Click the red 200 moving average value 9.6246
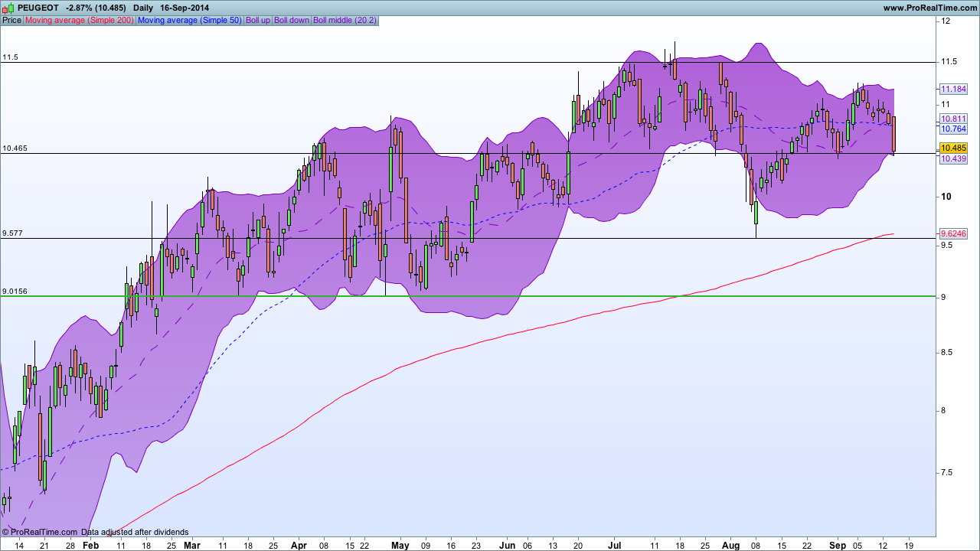This screenshot has width=980, height=551. pos(953,233)
